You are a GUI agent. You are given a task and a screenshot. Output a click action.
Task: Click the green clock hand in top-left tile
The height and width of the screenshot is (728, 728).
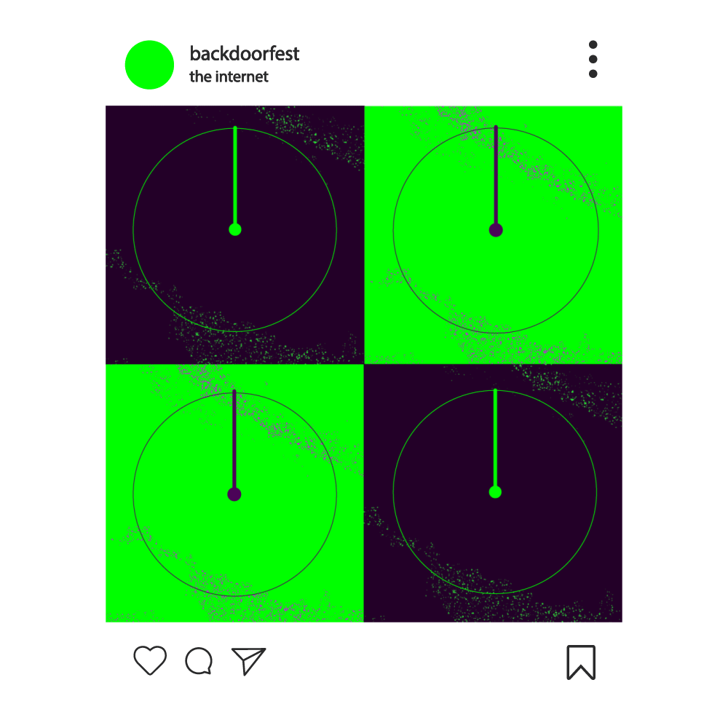tap(235, 176)
